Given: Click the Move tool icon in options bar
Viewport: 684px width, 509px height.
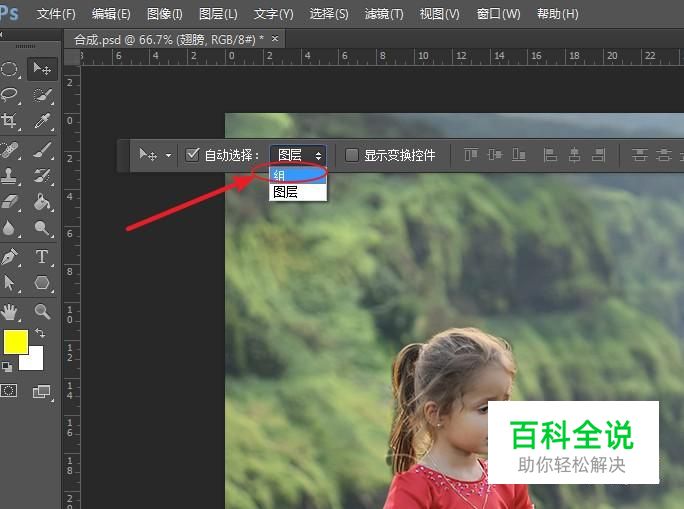Looking at the screenshot, I should (148, 155).
